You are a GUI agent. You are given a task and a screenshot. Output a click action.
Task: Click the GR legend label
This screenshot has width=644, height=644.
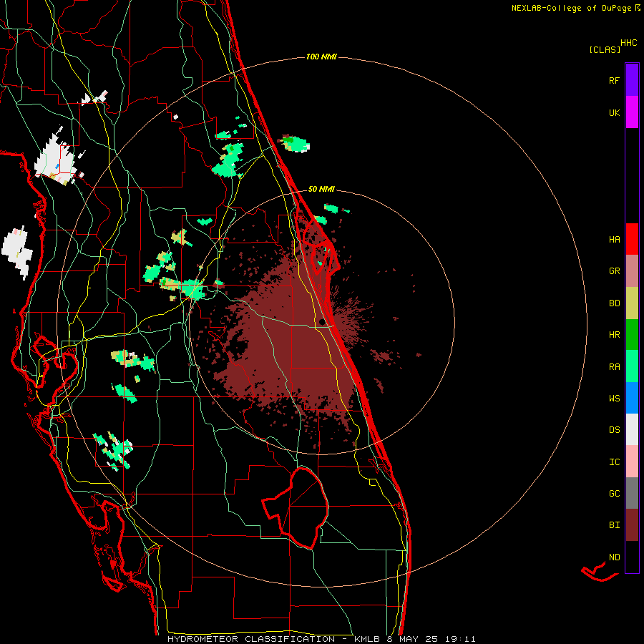click(614, 271)
